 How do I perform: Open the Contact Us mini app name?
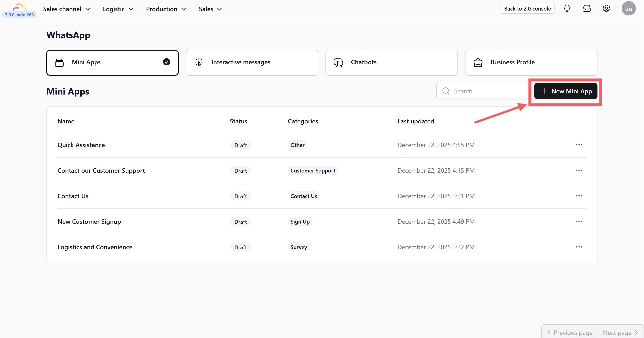(73, 196)
